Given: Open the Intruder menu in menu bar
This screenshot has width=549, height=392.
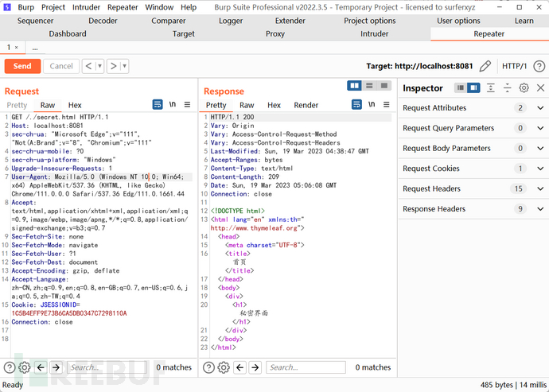Looking at the screenshot, I should click(86, 7).
